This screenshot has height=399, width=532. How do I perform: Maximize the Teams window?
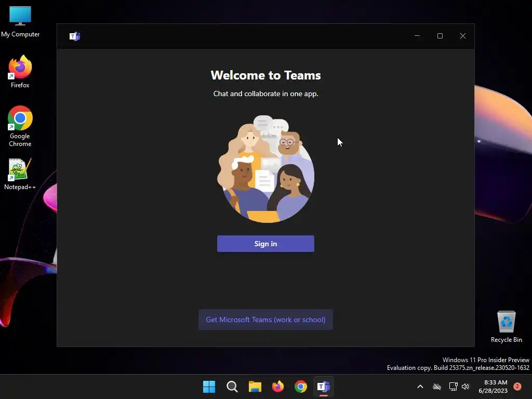click(x=440, y=36)
